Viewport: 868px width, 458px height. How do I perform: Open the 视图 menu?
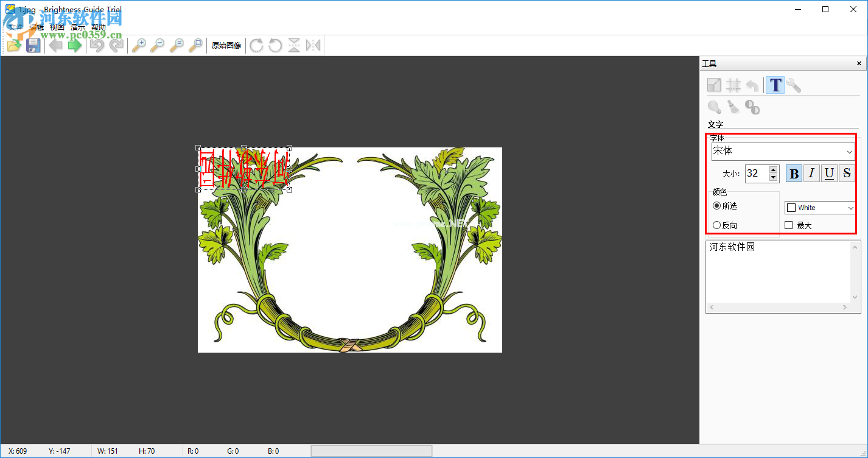pyautogui.click(x=57, y=27)
